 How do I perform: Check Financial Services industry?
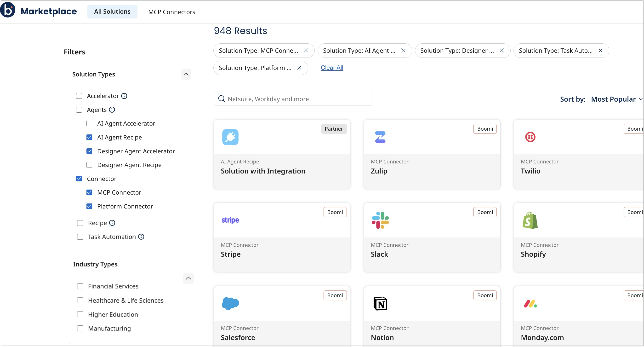tap(80, 286)
